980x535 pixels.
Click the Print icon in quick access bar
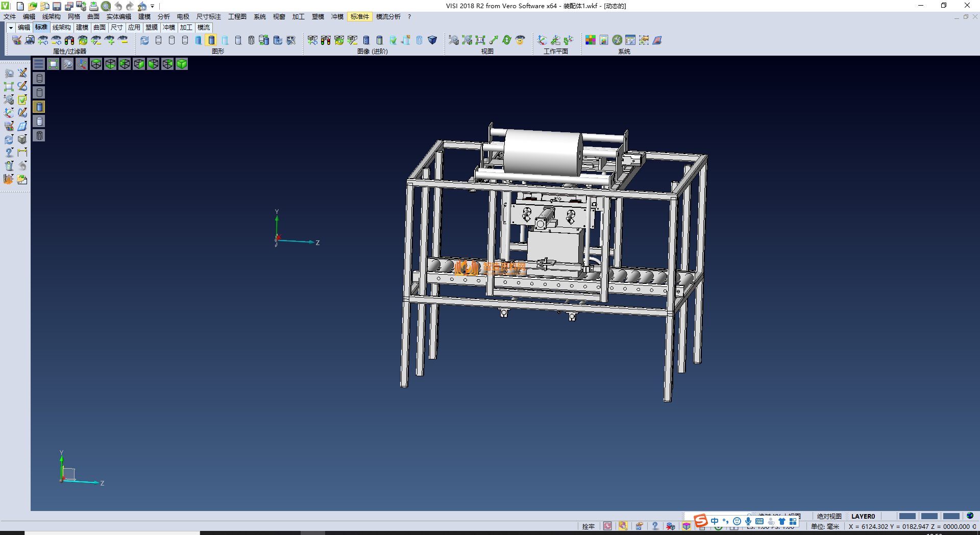93,6
